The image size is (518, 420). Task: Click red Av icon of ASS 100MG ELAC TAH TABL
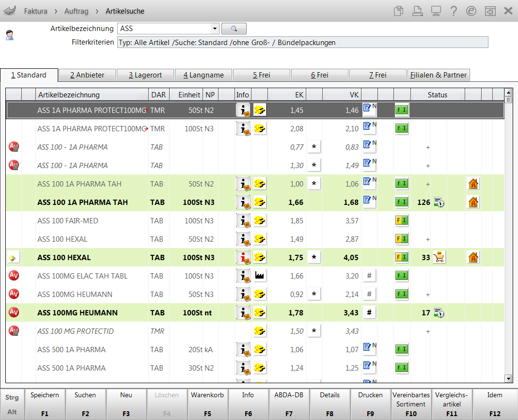[x=14, y=276]
